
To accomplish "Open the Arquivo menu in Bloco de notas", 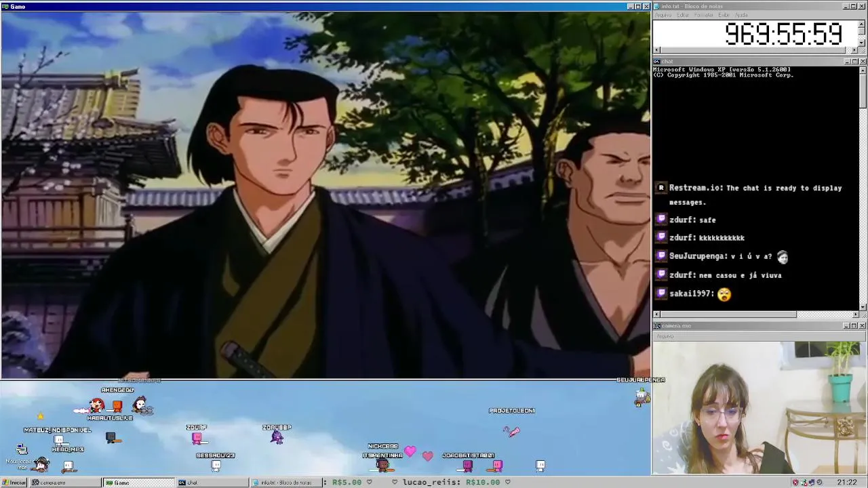I will click(663, 15).
